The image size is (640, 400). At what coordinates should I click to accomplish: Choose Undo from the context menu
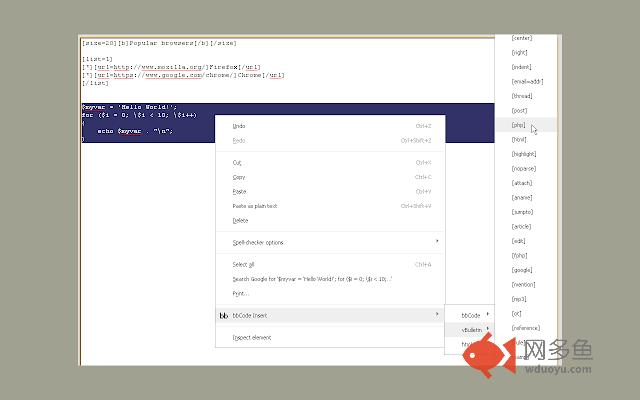pyautogui.click(x=239, y=126)
